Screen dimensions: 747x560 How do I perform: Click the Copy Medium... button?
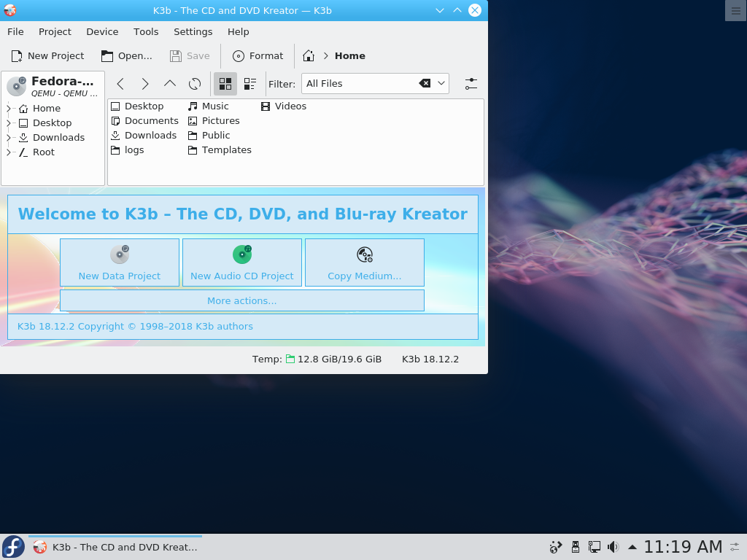point(365,262)
